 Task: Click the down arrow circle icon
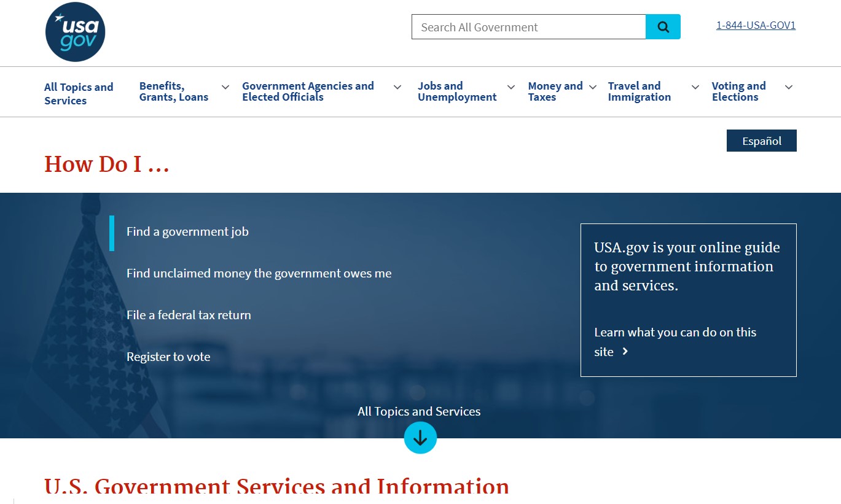tap(420, 438)
